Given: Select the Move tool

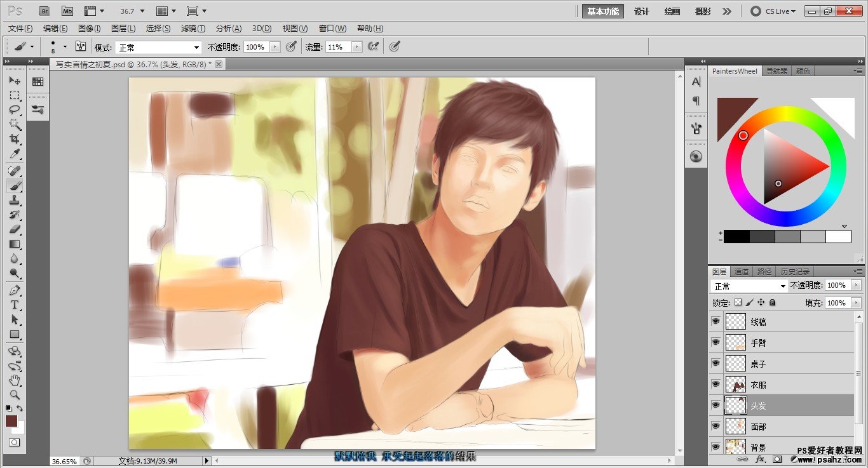Looking at the screenshot, I should pyautogui.click(x=15, y=81).
